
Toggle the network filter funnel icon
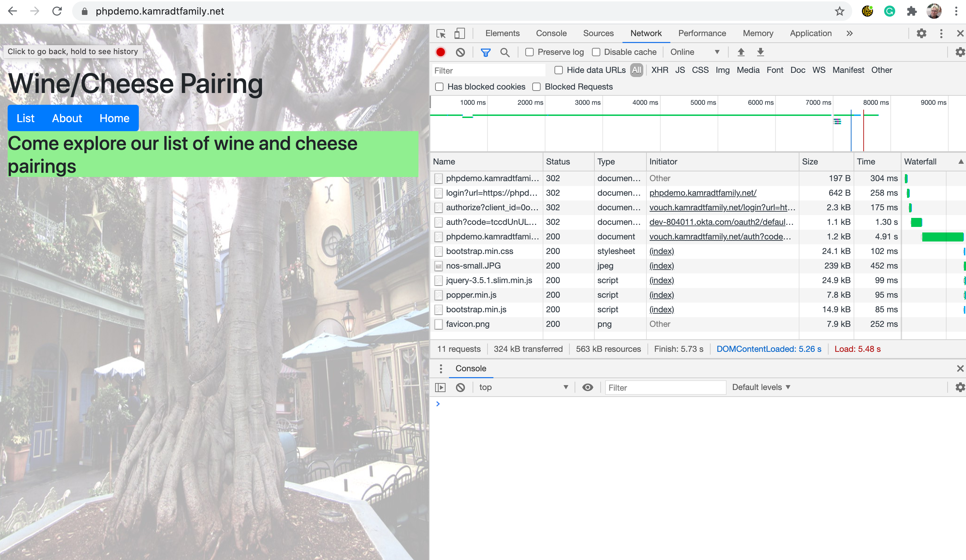(x=485, y=52)
